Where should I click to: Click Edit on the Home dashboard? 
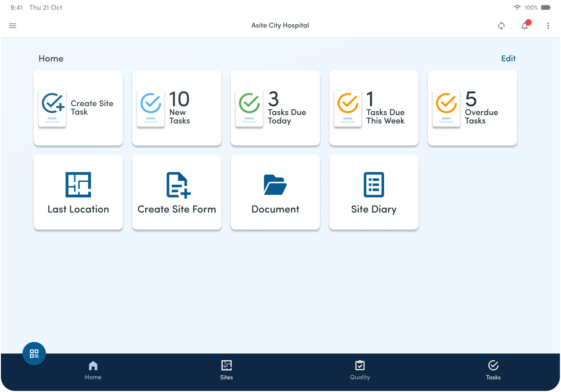[x=508, y=59]
